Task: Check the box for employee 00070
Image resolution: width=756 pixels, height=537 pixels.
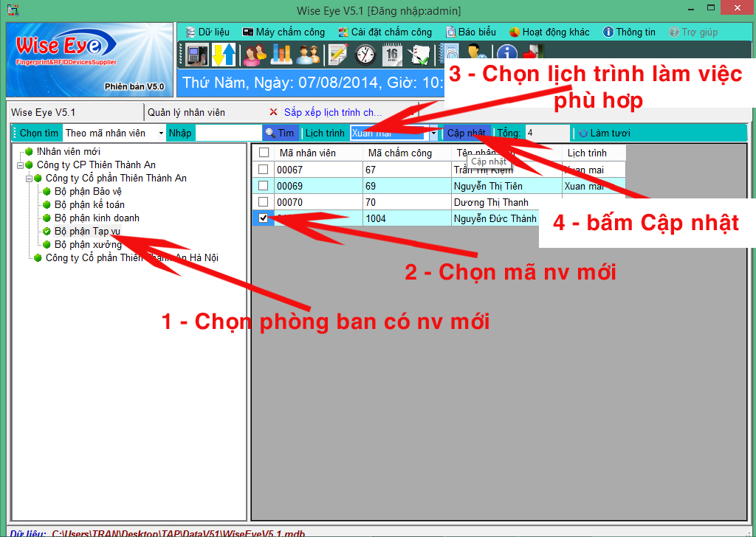Action: click(264, 202)
